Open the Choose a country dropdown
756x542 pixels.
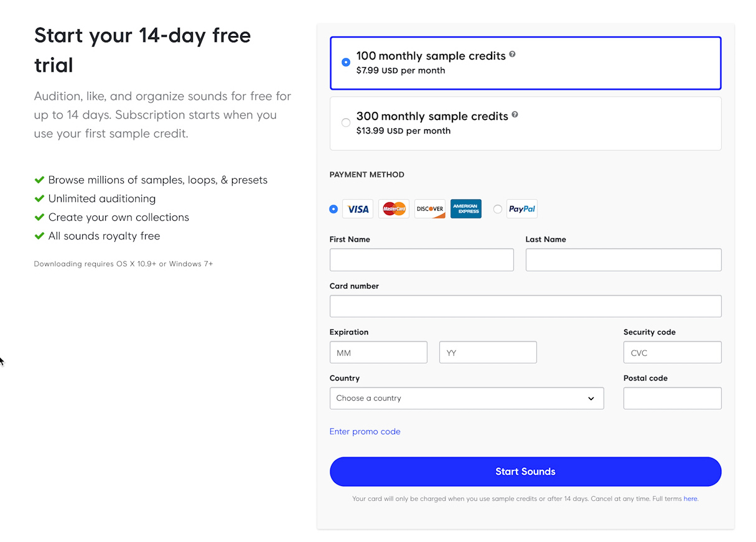(467, 398)
